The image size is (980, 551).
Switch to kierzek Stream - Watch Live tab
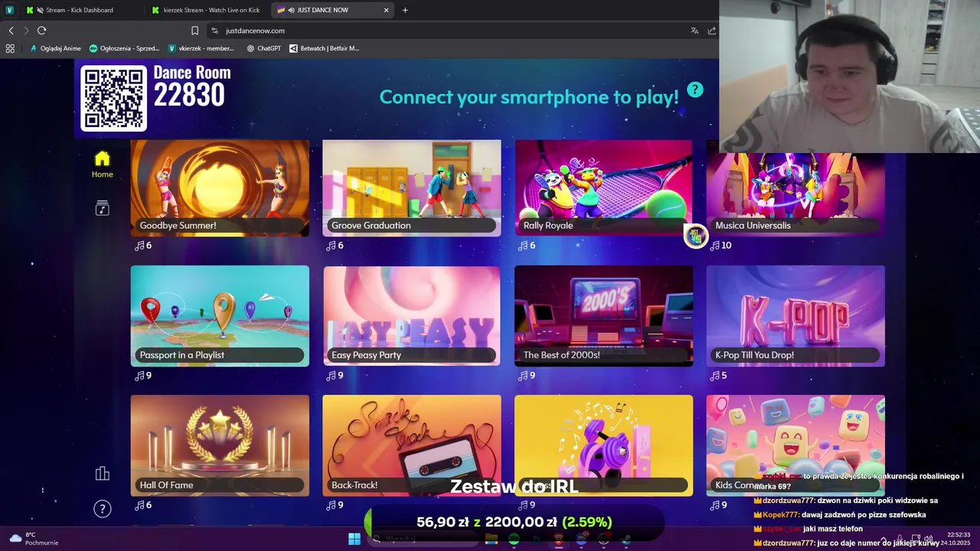[x=207, y=10]
